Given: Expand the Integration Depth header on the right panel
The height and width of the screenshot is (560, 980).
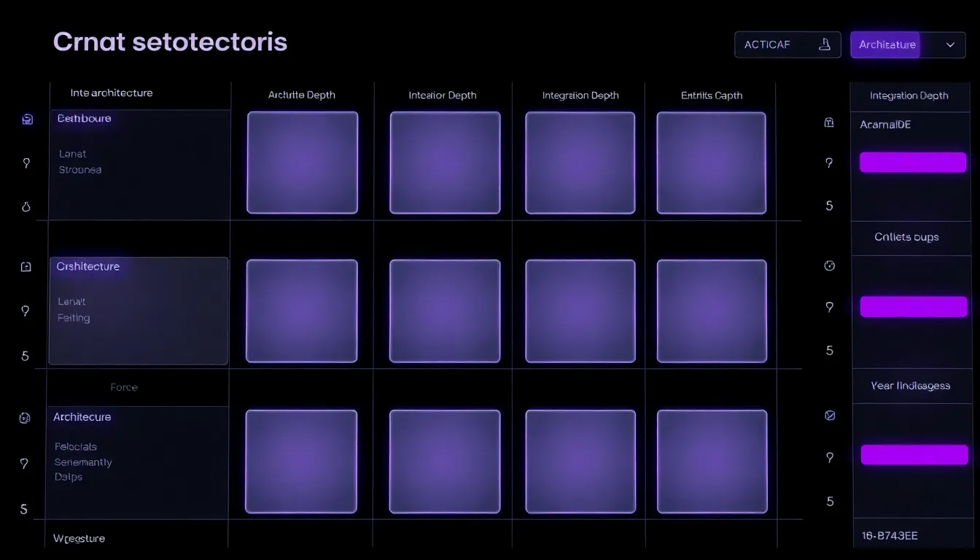Looking at the screenshot, I should (909, 96).
